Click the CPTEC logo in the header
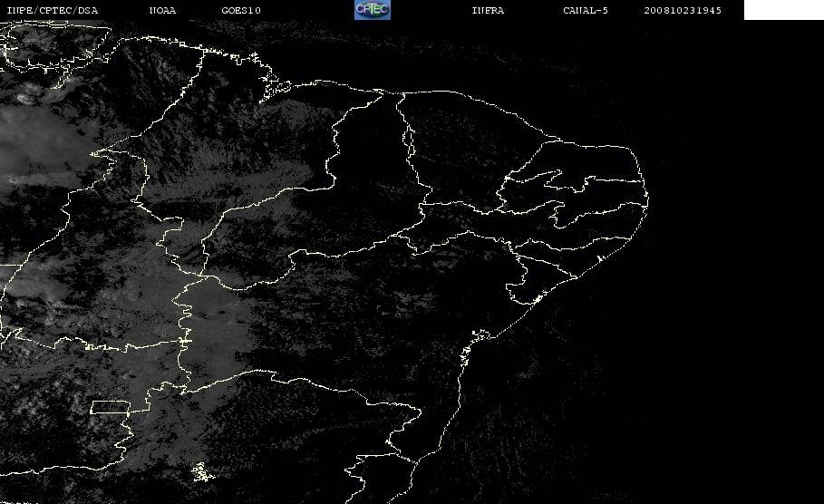This screenshot has height=504, width=824. click(372, 9)
